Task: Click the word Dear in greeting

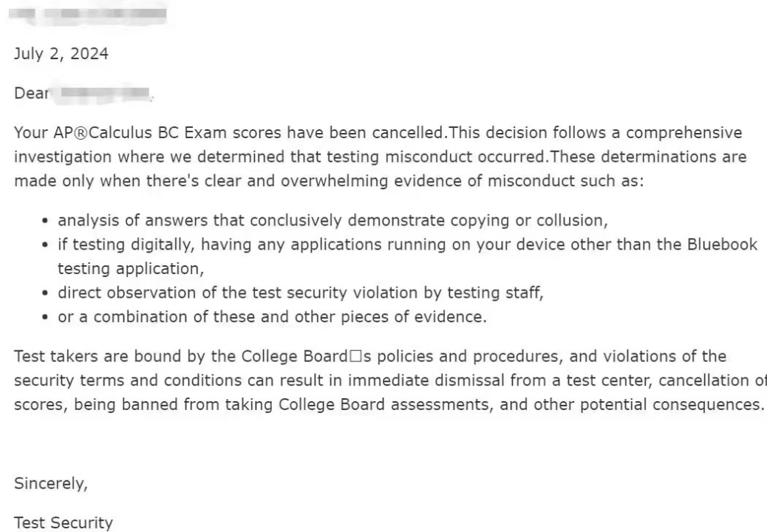Action: [x=31, y=93]
